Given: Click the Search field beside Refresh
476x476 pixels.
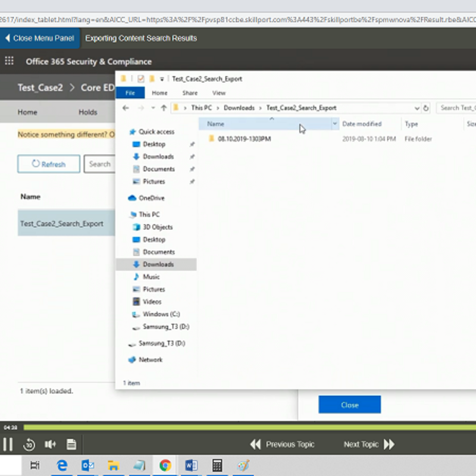Looking at the screenshot, I should [100, 164].
